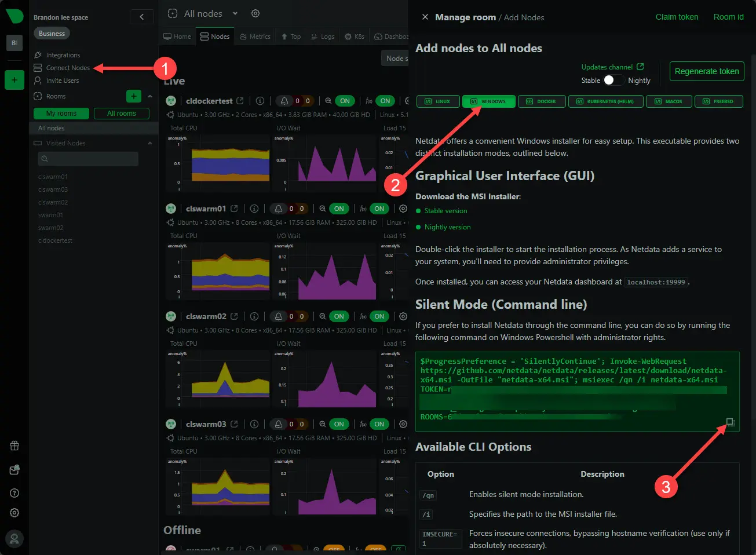The height and width of the screenshot is (555, 756).
Task: Show node info for cldockertest
Action: pyautogui.click(x=260, y=101)
